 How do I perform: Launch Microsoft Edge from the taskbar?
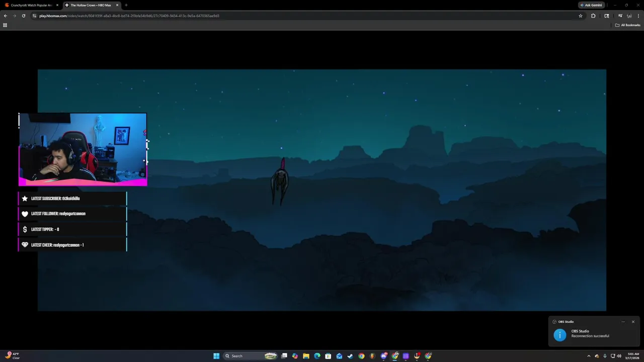pyautogui.click(x=317, y=356)
